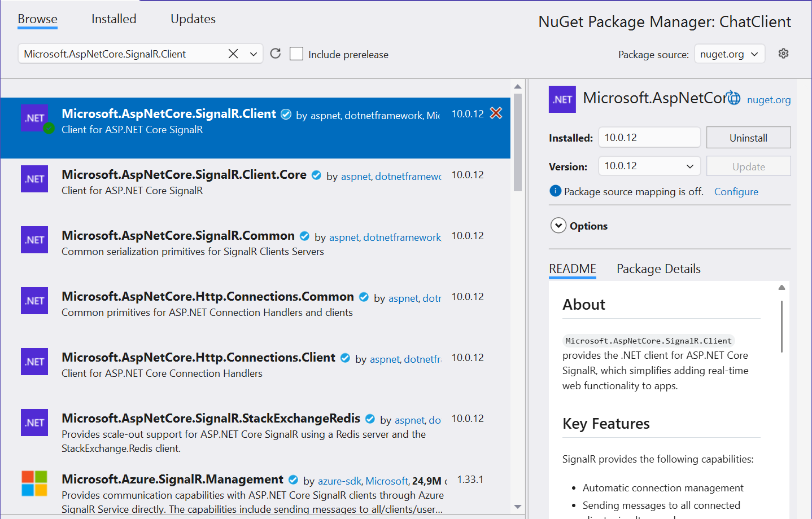The width and height of the screenshot is (812, 519).
Task: Open the Package Details tab
Action: (x=658, y=269)
